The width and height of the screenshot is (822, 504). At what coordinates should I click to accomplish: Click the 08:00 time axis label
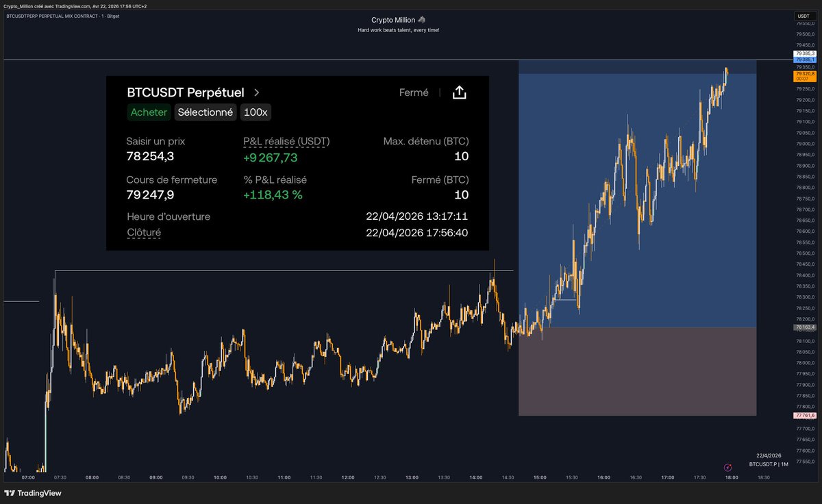[92, 478]
